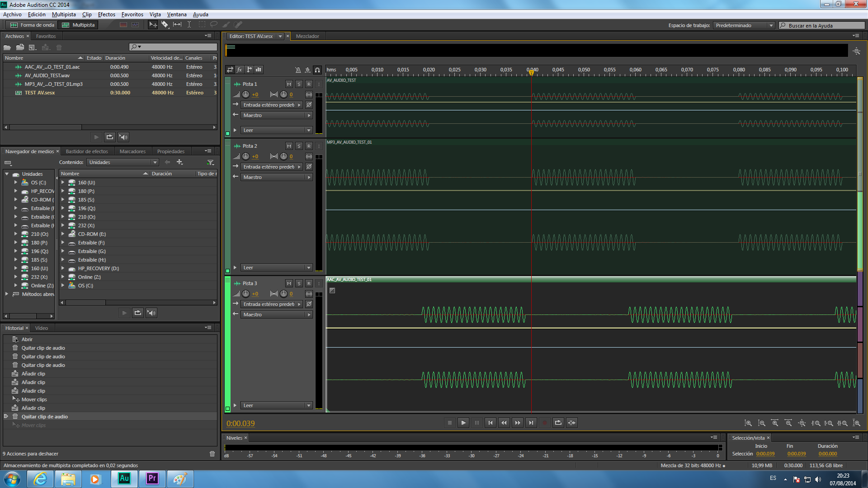Open Contenido Unidades dropdown

123,162
